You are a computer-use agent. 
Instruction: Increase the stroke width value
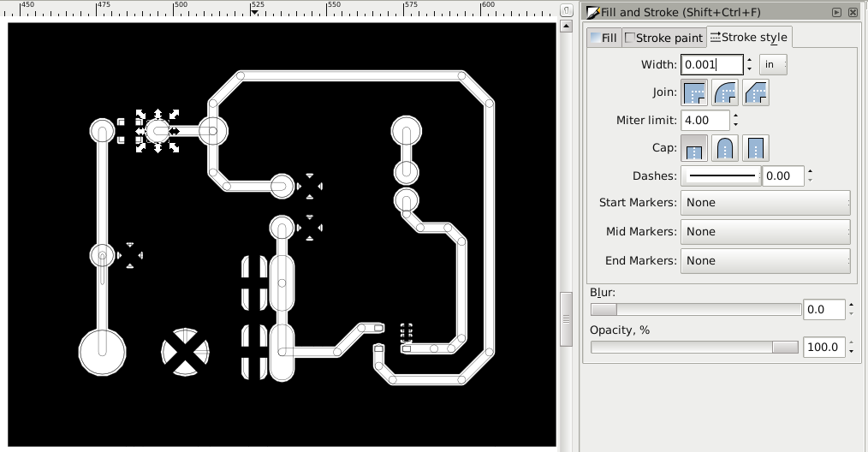[750, 60]
